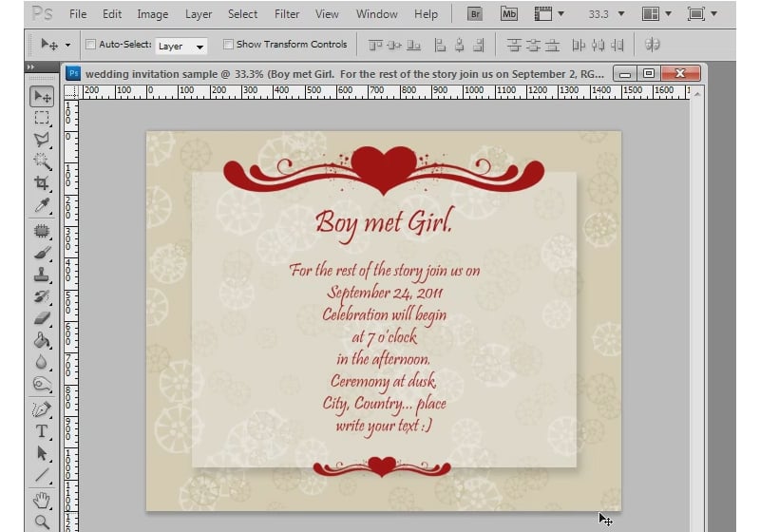Select the Pen tool
This screenshot has height=532, width=760.
coord(42,409)
